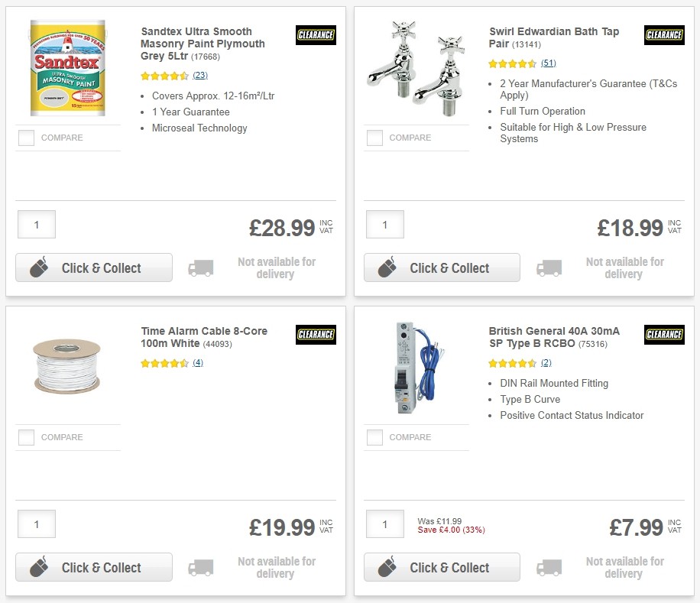Screen dimensions: 700x603
Task: Open the (23) reviews for Sandtex paint
Action: 200,75
